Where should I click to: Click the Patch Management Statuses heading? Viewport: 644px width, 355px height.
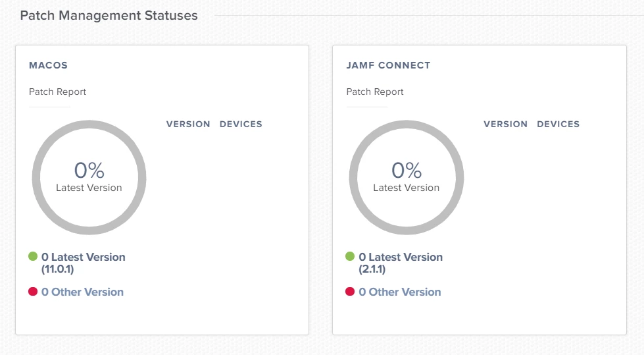[x=109, y=16]
